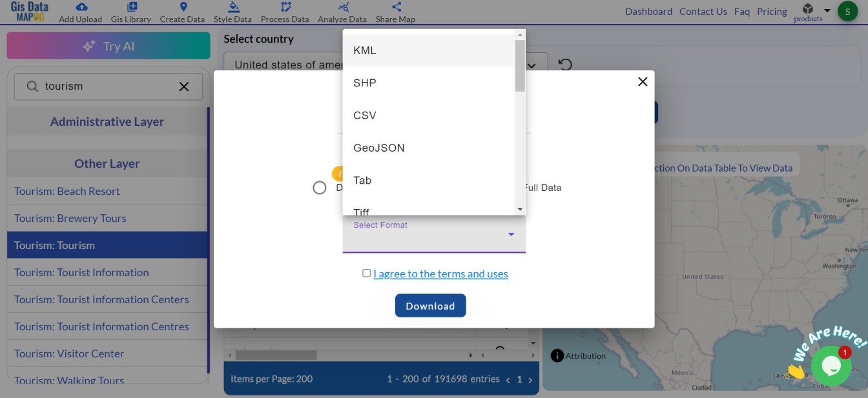This screenshot has height=398, width=868.
Task: Select the Tourism: Tourism layer
Action: (x=107, y=245)
